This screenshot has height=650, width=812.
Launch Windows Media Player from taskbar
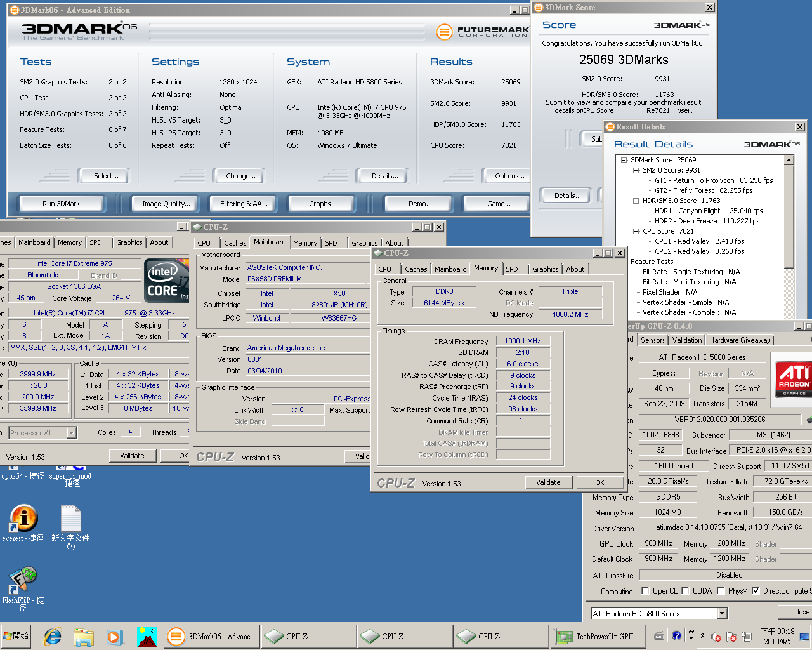114,636
